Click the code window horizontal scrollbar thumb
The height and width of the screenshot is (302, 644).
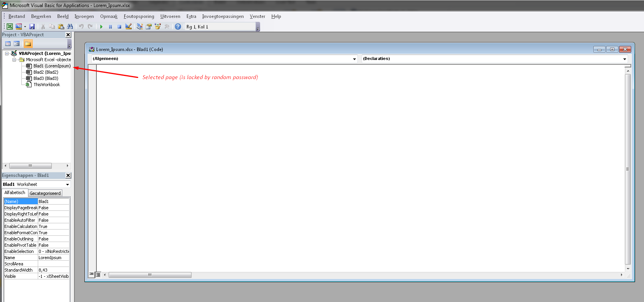point(150,275)
